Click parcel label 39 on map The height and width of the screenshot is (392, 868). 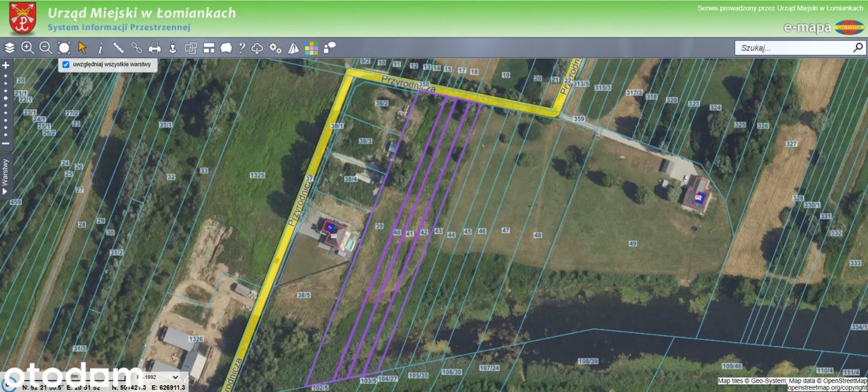[x=379, y=226]
